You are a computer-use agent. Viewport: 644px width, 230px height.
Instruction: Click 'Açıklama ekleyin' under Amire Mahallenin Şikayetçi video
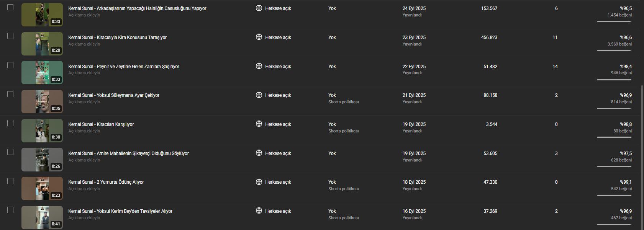(x=84, y=160)
